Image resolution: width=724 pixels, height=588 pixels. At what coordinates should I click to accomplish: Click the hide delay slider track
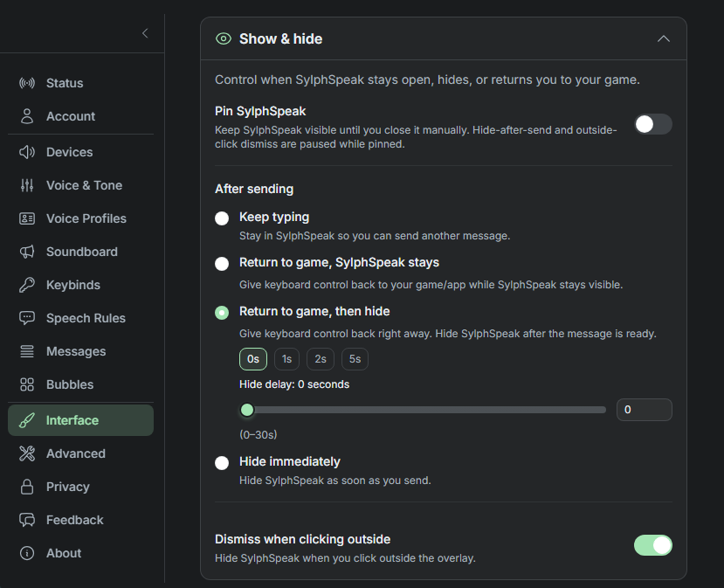423,410
